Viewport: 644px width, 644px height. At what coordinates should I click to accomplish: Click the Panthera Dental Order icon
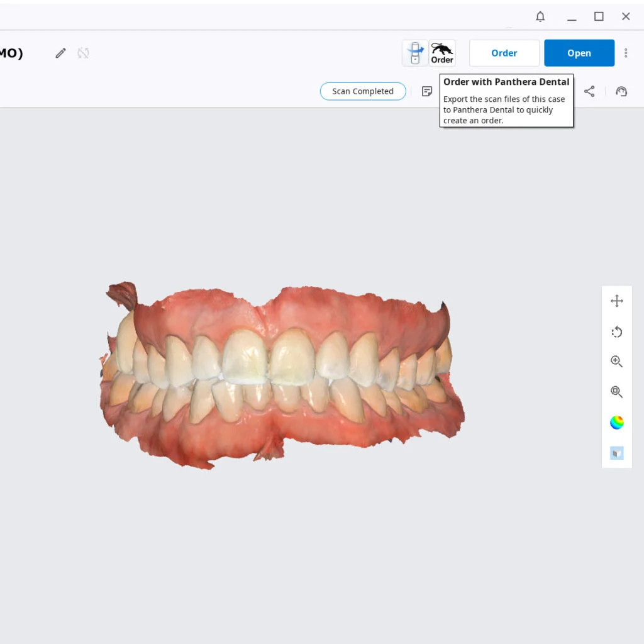tap(442, 53)
